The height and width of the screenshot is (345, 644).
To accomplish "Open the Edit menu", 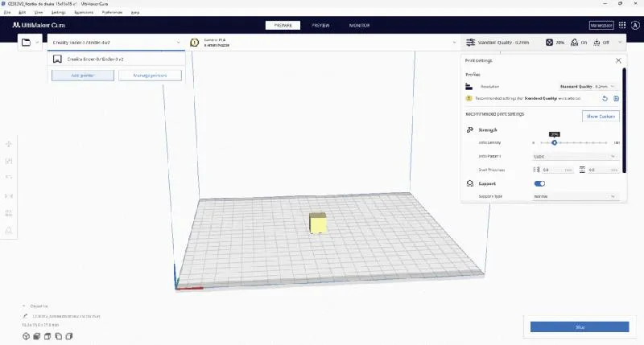I will click(x=23, y=12).
